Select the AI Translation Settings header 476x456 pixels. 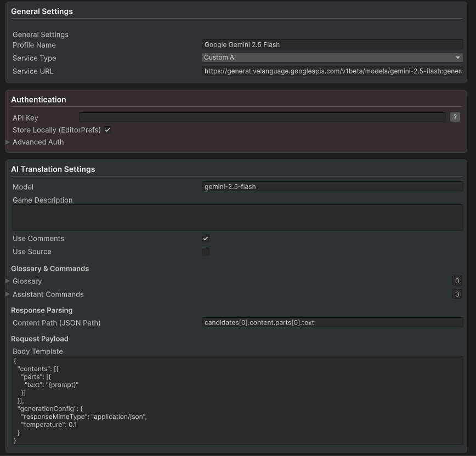[x=53, y=169]
